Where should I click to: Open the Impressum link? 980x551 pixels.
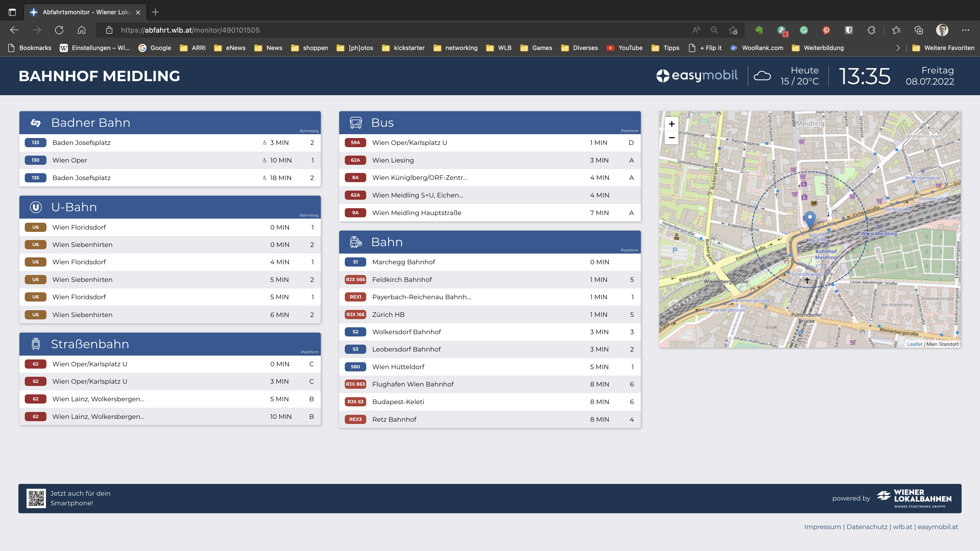tap(822, 527)
